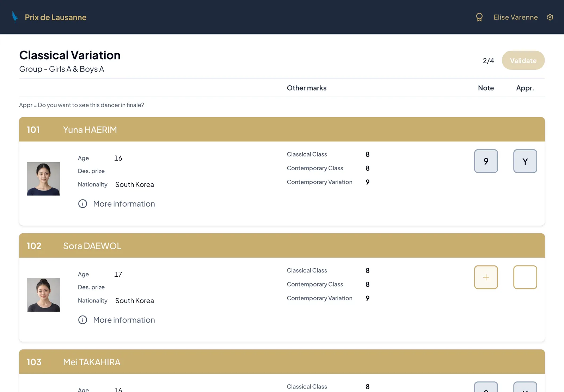Viewport: 564px width, 392px height.
Task: Click the Elise Varenne user name
Action: [x=515, y=17]
